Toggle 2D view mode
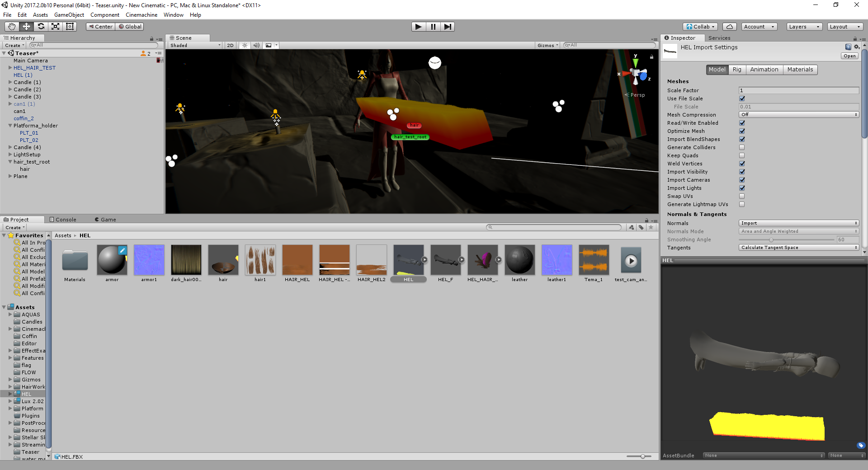868x470 pixels. pos(231,45)
